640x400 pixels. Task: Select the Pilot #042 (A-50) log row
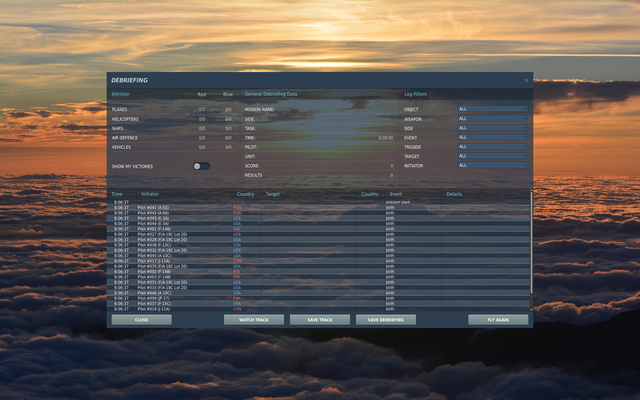tap(318, 213)
